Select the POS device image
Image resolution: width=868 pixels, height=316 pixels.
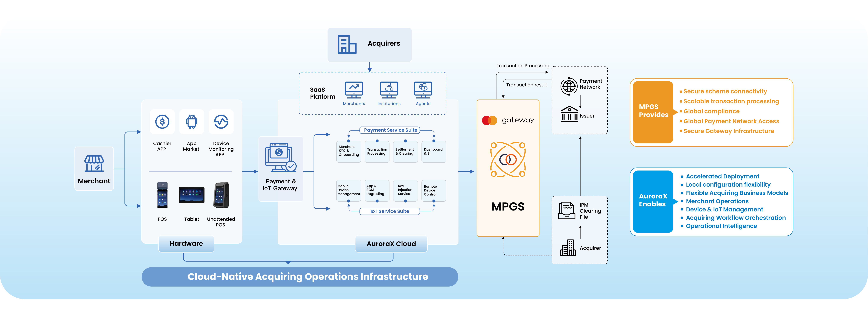point(162,195)
